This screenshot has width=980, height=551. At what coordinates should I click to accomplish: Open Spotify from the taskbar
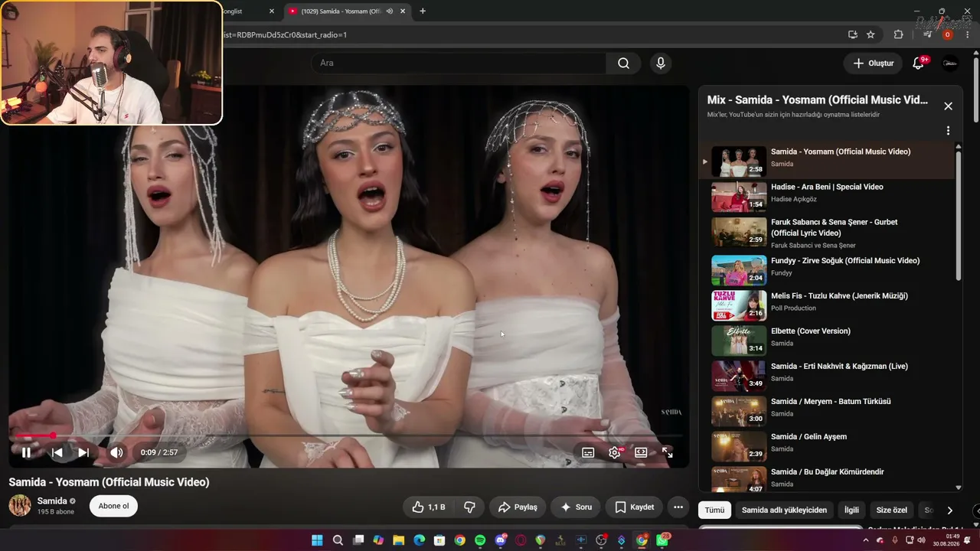pyautogui.click(x=480, y=540)
